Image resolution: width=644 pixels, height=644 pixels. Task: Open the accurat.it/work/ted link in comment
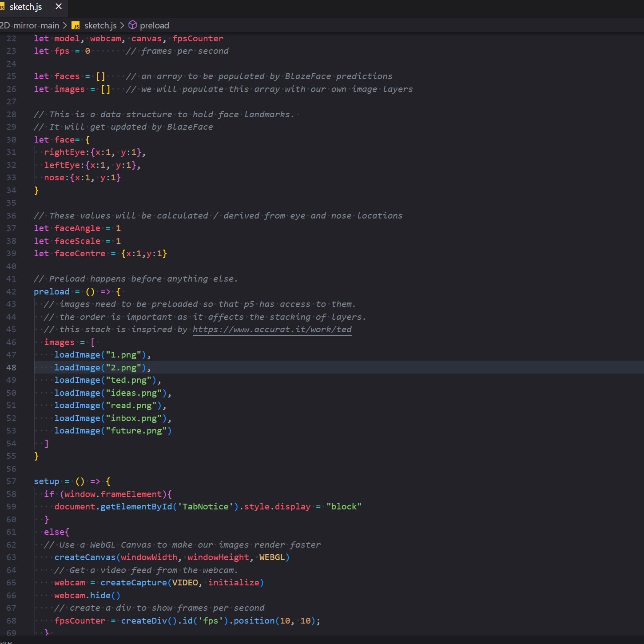(272, 330)
